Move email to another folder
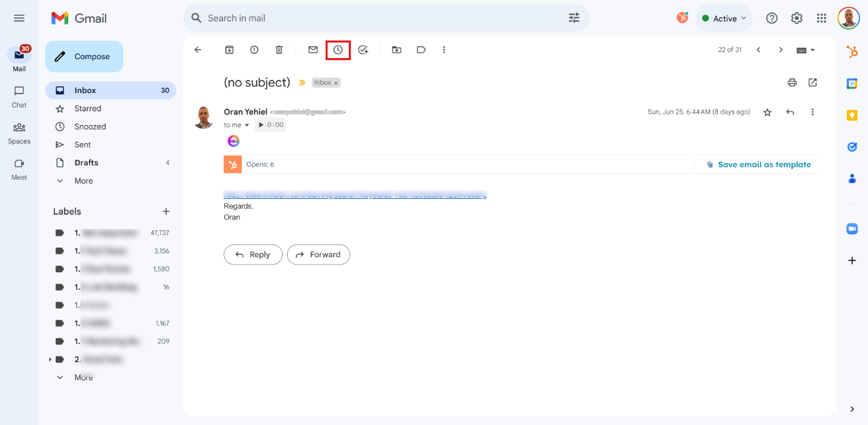Image resolution: width=868 pixels, height=425 pixels. (x=396, y=50)
